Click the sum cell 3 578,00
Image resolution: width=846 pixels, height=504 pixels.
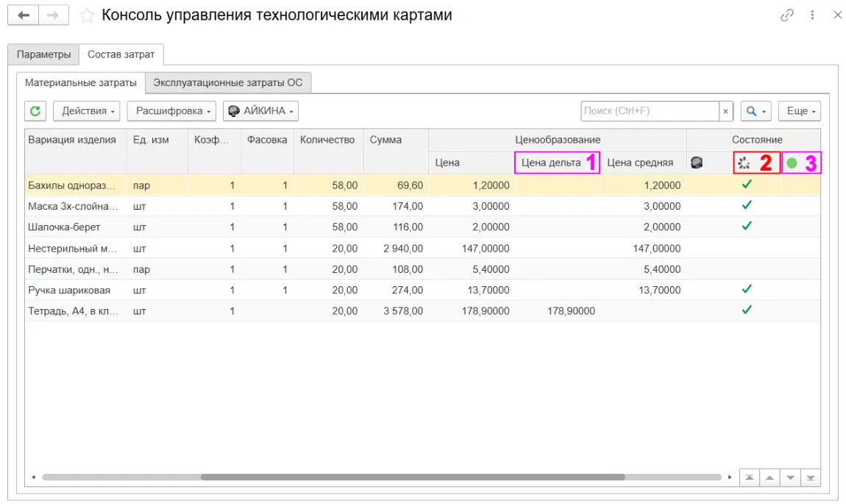(x=403, y=311)
